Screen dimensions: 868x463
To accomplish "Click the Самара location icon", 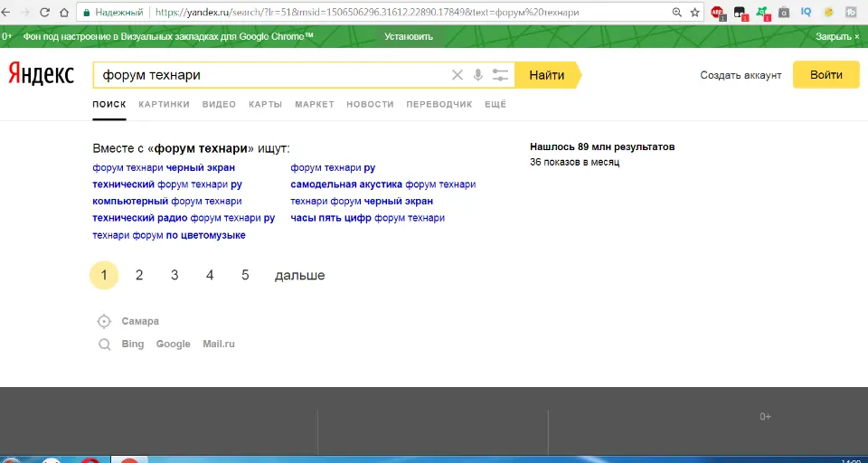I will pos(104,321).
